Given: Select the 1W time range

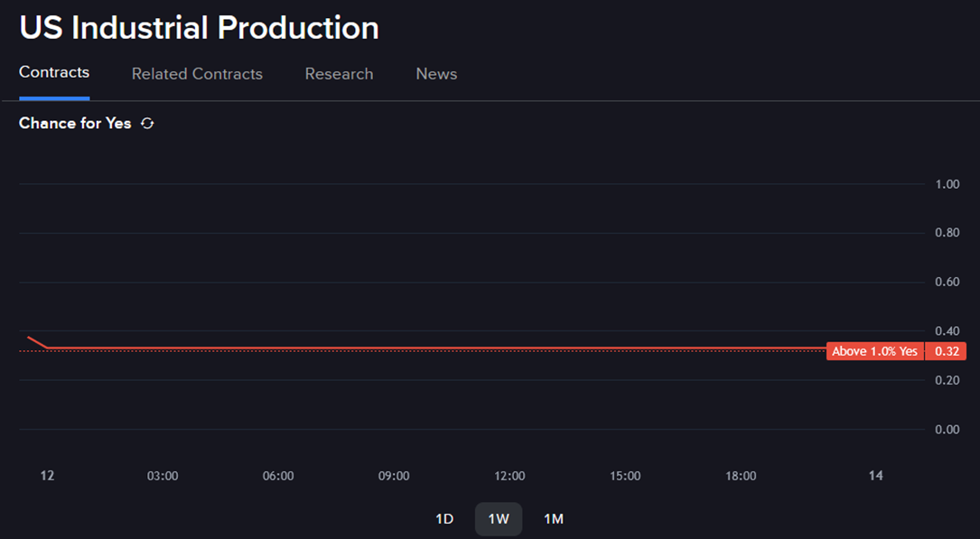Looking at the screenshot, I should (499, 519).
